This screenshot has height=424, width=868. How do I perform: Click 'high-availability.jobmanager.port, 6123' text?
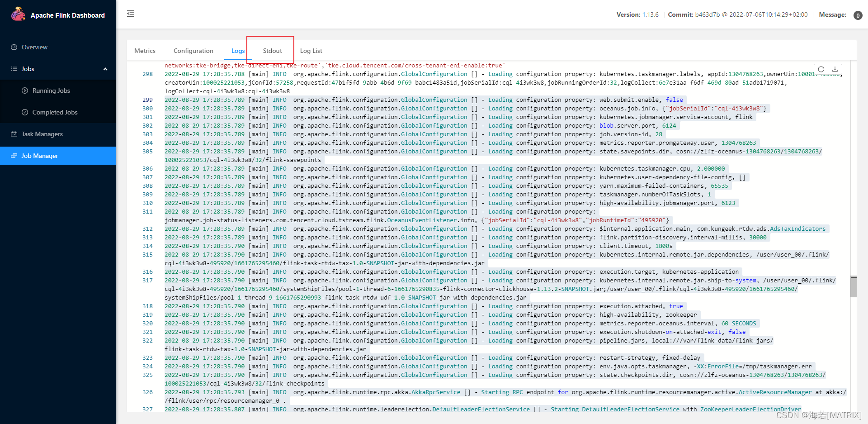tap(667, 203)
